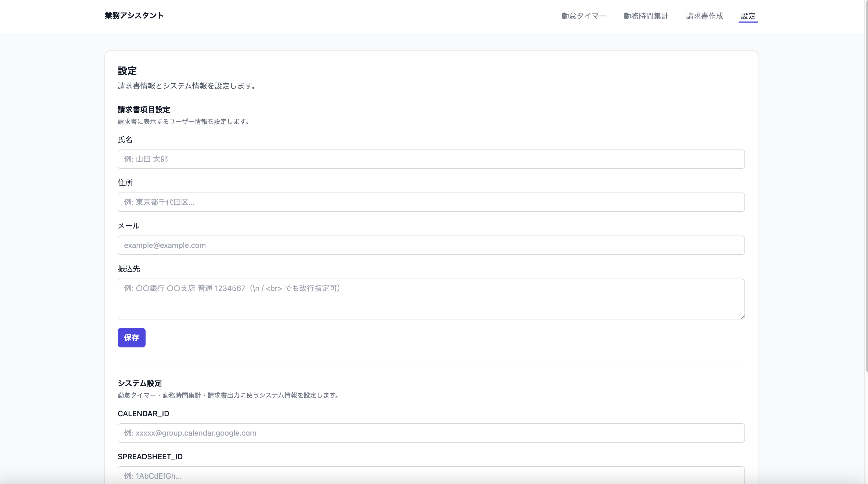Open the 勤怠タイマー tab
Image resolution: width=868 pixels, height=484 pixels.
pyautogui.click(x=584, y=16)
